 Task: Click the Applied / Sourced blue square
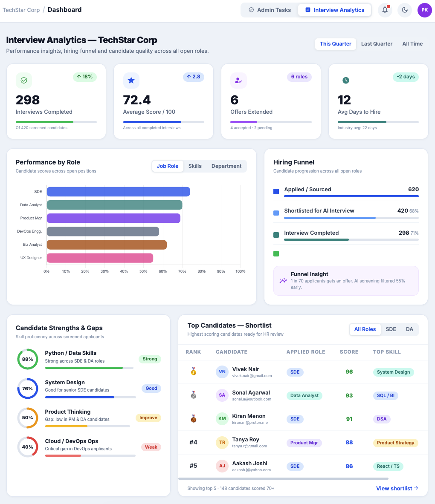[x=276, y=192]
